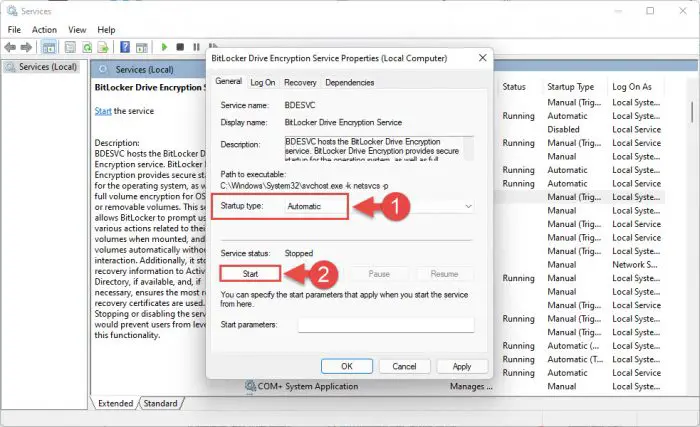Switch to the General tab

[229, 81]
